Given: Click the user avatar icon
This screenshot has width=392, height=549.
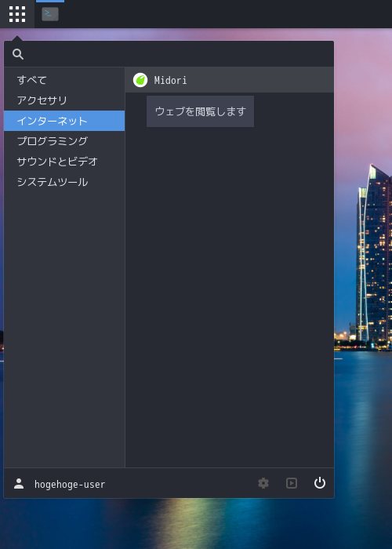Looking at the screenshot, I should [x=19, y=484].
